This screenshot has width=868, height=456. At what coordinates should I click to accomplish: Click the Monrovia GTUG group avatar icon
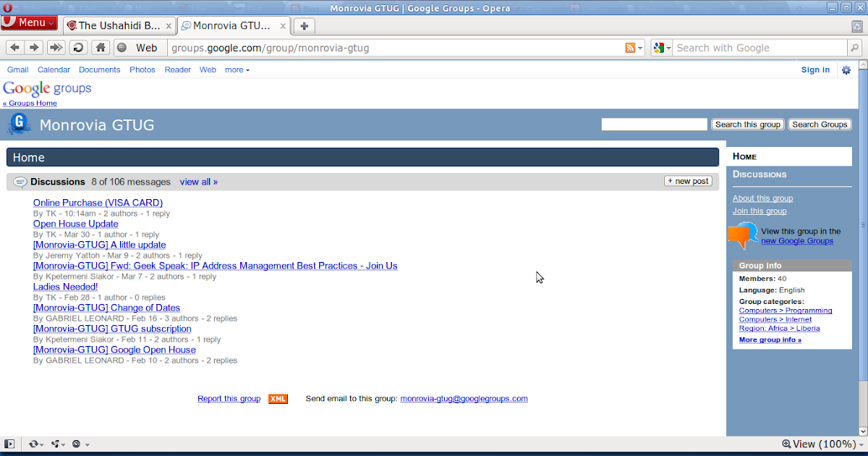[19, 124]
